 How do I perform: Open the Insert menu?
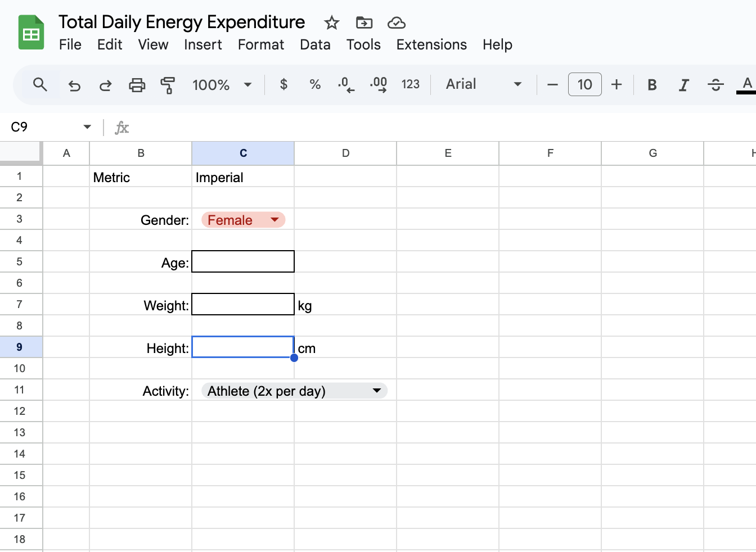(203, 44)
